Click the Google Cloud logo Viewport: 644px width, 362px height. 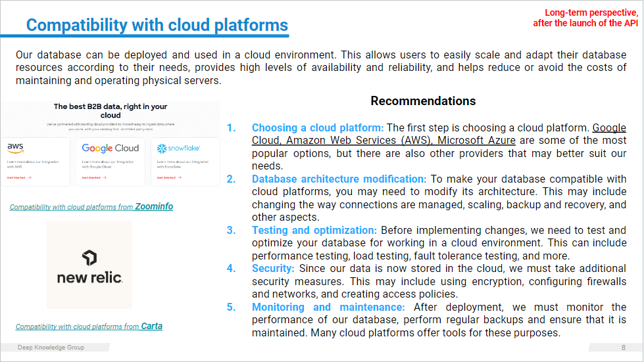111,148
